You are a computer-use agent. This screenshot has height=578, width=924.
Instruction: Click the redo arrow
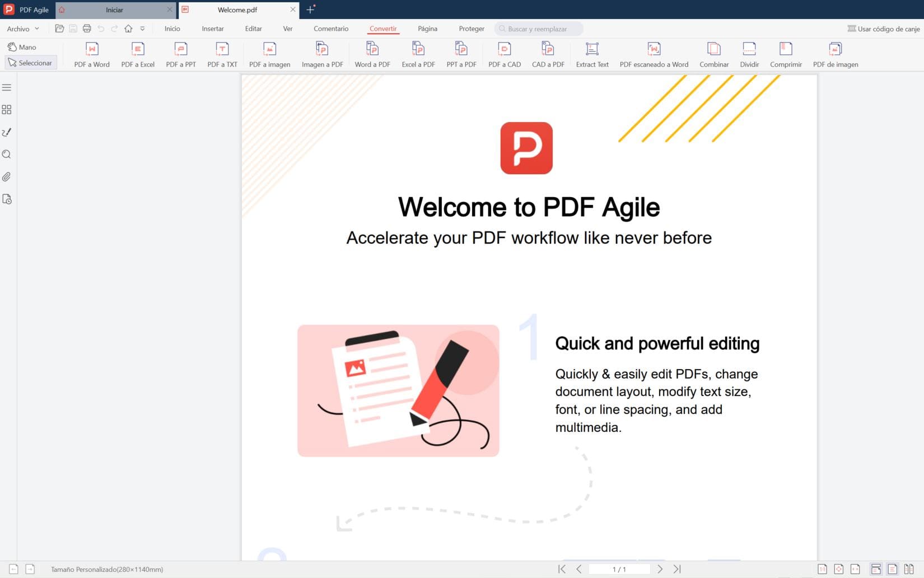[114, 29]
